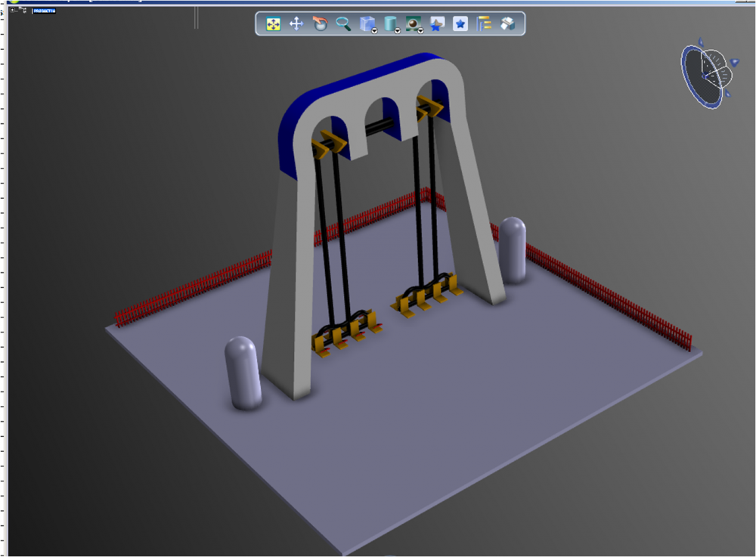
Task: Open the view orientation cube dropdown arrow
Action: point(375,31)
